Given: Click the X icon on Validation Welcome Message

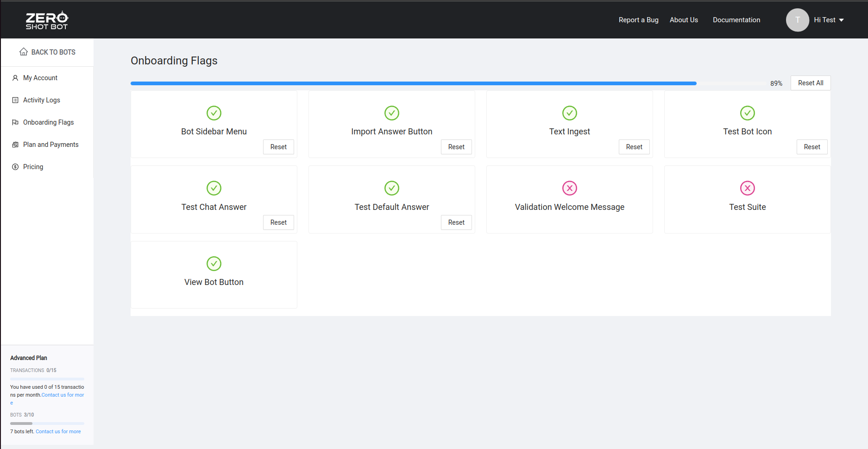Looking at the screenshot, I should [569, 188].
